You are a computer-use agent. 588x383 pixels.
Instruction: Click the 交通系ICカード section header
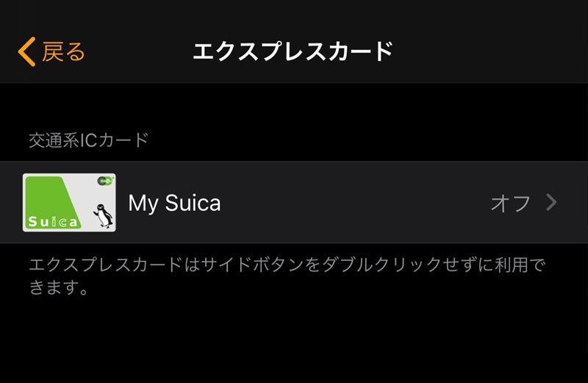click(x=88, y=140)
